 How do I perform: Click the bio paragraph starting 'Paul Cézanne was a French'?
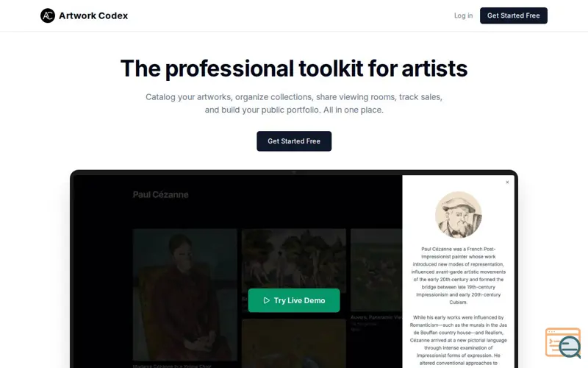pos(458,275)
